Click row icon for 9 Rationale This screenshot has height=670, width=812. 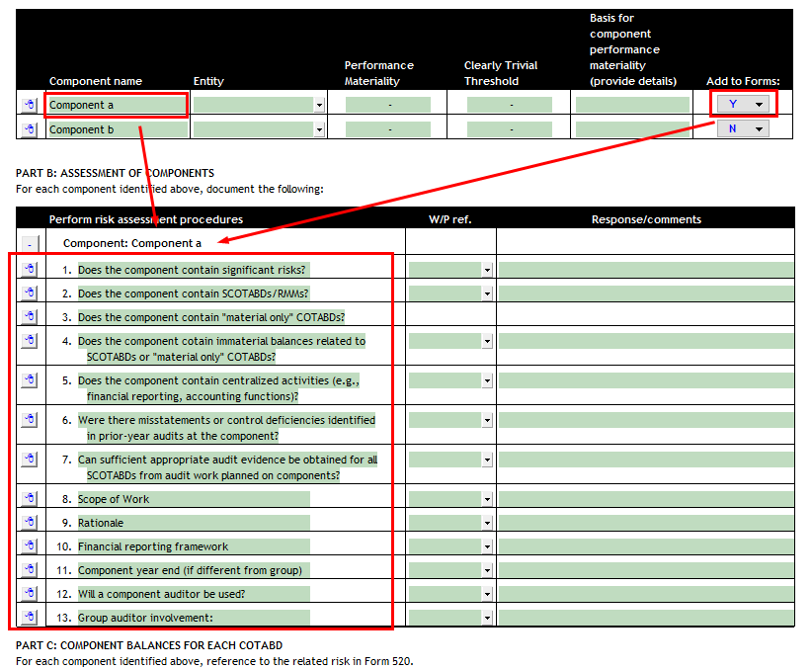(30, 523)
